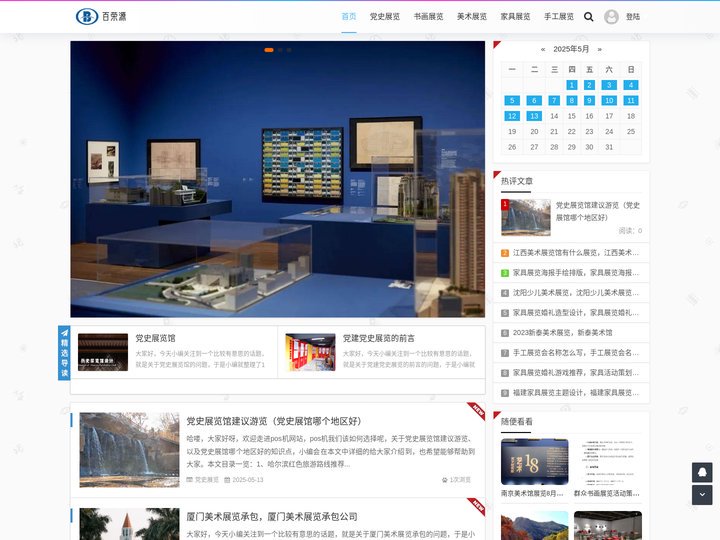Viewport: 720px width, 540px height.
Task: Open the search magnifier icon
Action: tap(589, 17)
